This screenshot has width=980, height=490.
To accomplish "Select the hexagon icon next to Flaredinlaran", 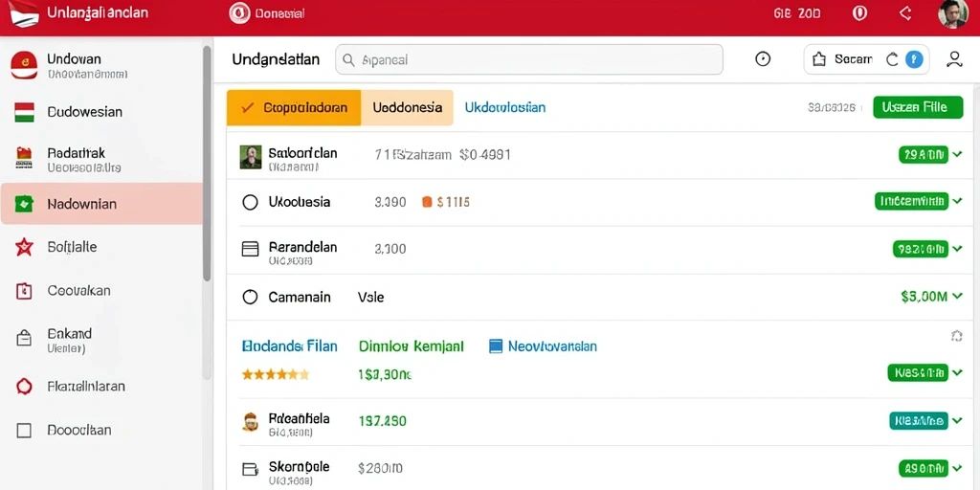I will (24, 387).
